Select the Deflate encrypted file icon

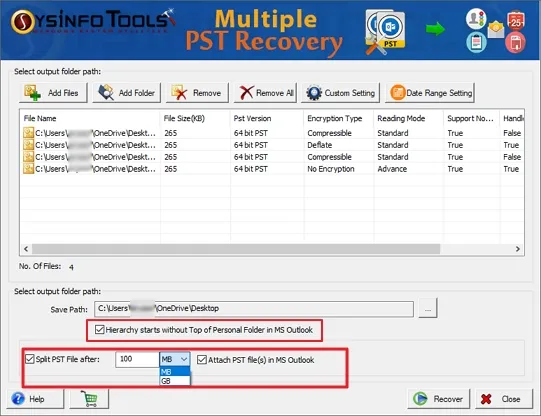(x=28, y=145)
